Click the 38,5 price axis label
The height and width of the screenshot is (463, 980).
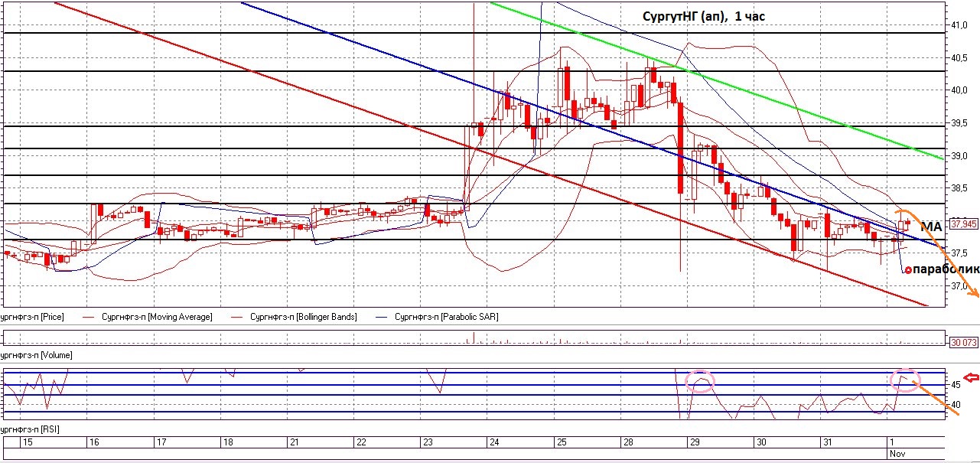click(x=960, y=188)
